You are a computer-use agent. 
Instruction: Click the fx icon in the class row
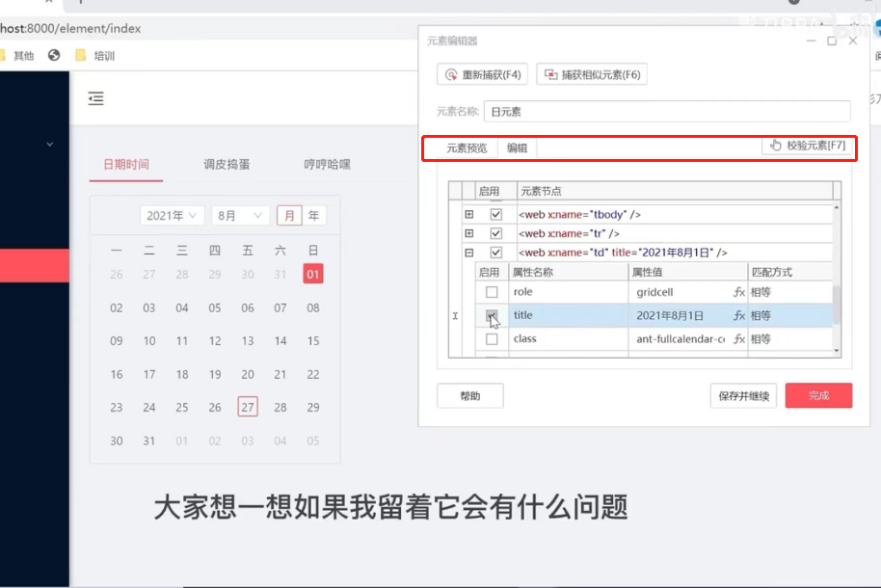click(x=739, y=339)
